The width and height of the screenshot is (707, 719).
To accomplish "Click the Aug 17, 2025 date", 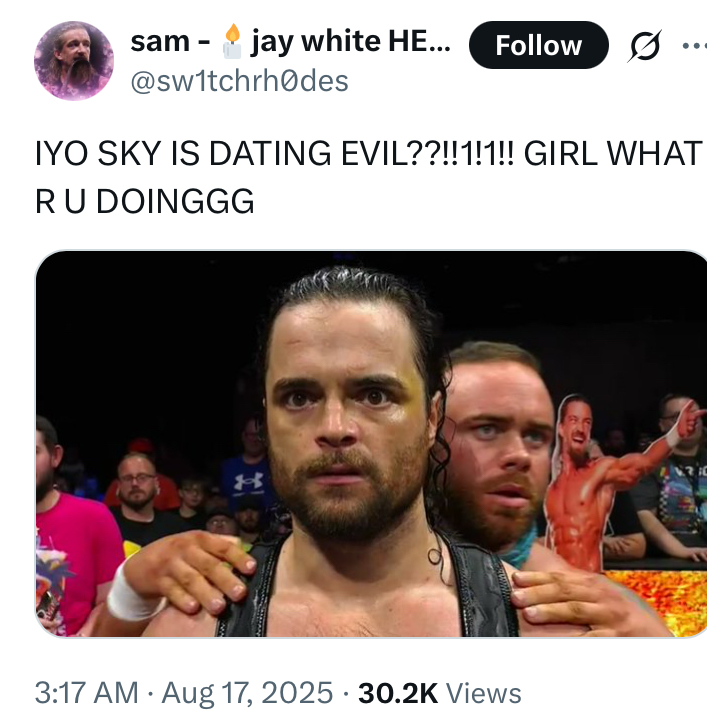I will tap(247, 692).
